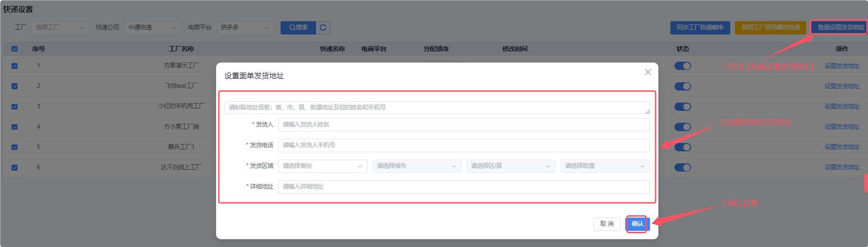868x247 pixels.
Task: Click the 达不刘线上工厂 factory name cell
Action: pos(182,167)
